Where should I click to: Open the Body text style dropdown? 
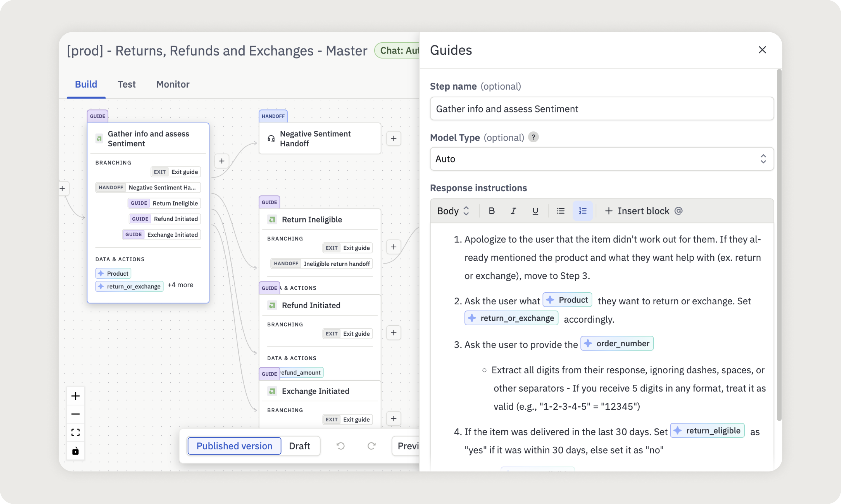point(453,211)
